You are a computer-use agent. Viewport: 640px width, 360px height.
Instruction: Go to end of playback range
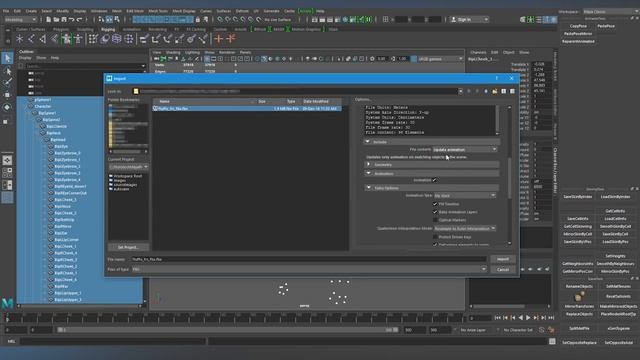pos(551,318)
